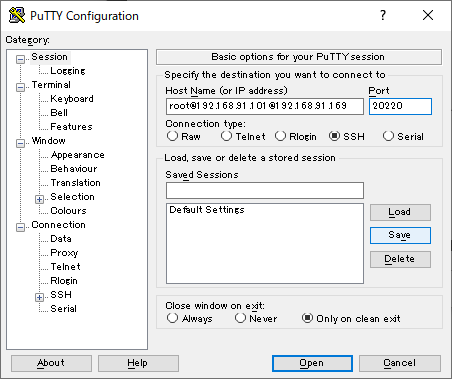The image size is (452, 379).
Task: Expand the SSH tree node
Action: [x=40, y=297]
